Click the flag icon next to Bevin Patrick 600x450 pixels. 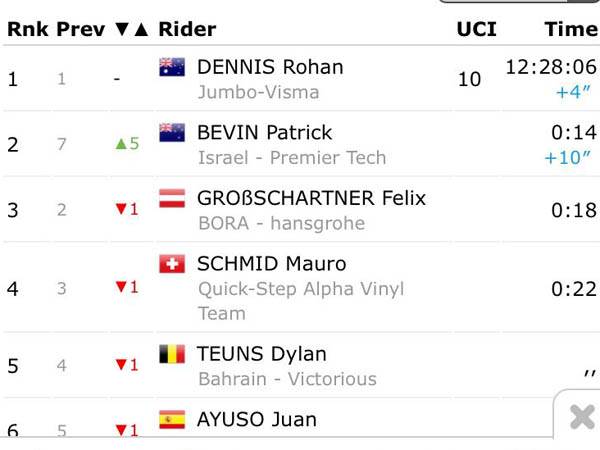point(172,132)
